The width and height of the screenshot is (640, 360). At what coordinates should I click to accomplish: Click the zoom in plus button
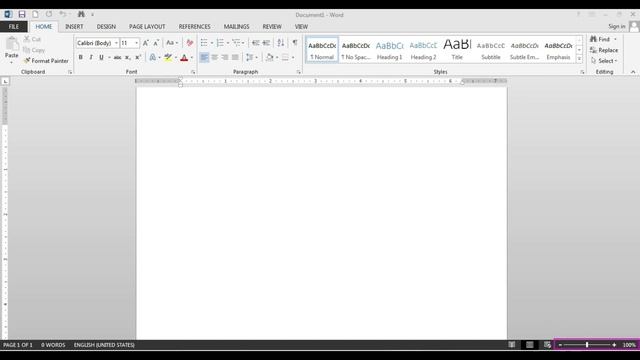pos(614,345)
